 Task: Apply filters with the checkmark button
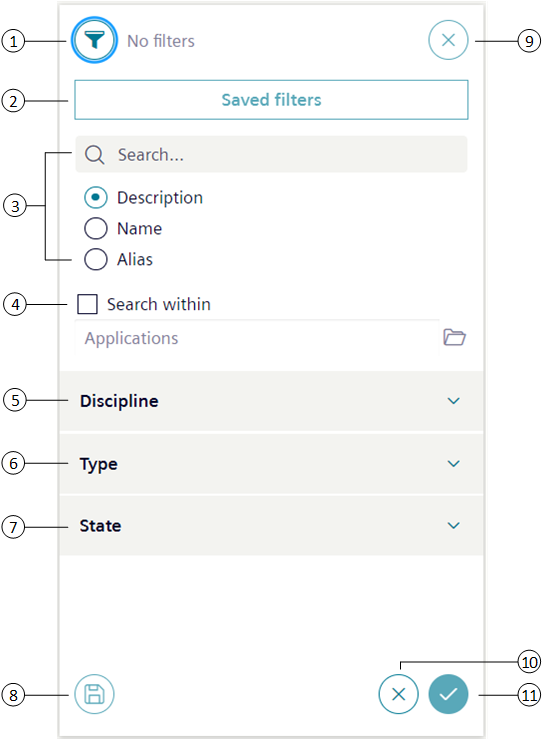448,694
